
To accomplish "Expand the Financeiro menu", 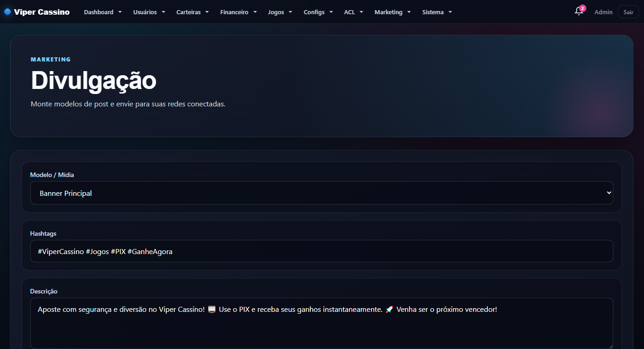I will click(x=239, y=12).
